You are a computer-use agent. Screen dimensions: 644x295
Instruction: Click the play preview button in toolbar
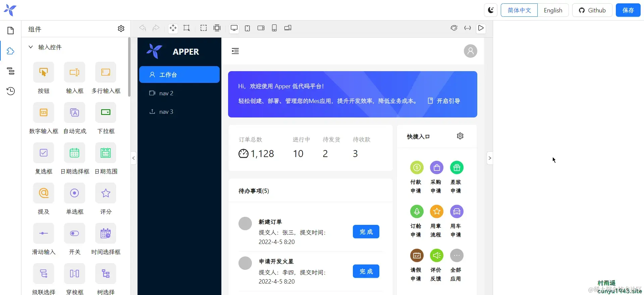coord(481,28)
